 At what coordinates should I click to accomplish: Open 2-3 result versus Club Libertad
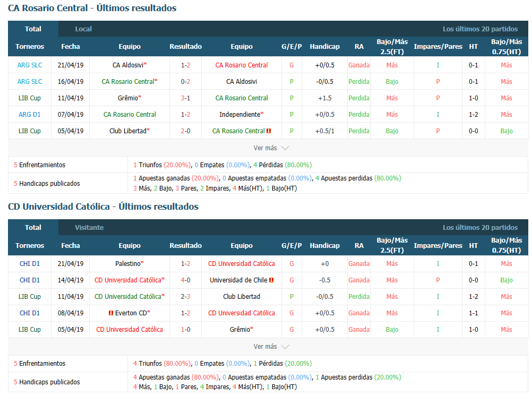(186, 297)
